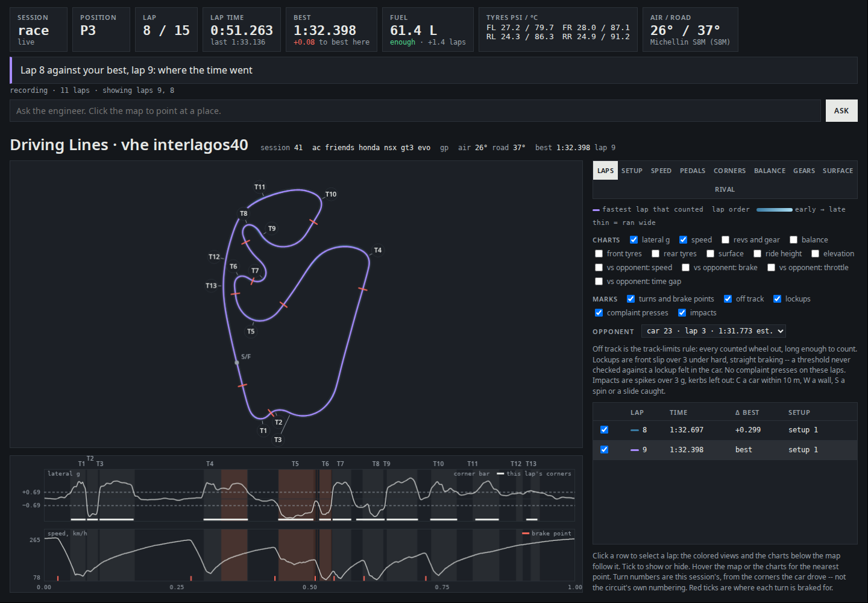Open the SETUP tab
Image resolution: width=868 pixels, height=603 pixels.
click(x=632, y=171)
